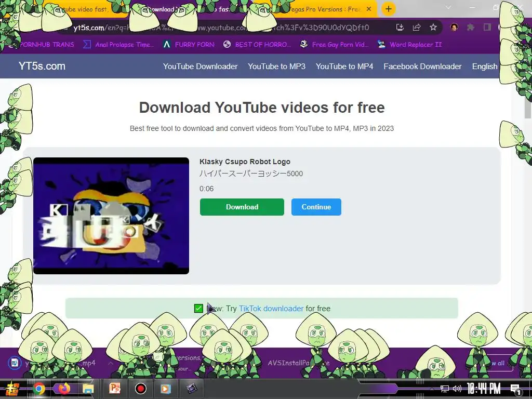Open the extensions puzzle icon
The image size is (532, 399).
471,27
